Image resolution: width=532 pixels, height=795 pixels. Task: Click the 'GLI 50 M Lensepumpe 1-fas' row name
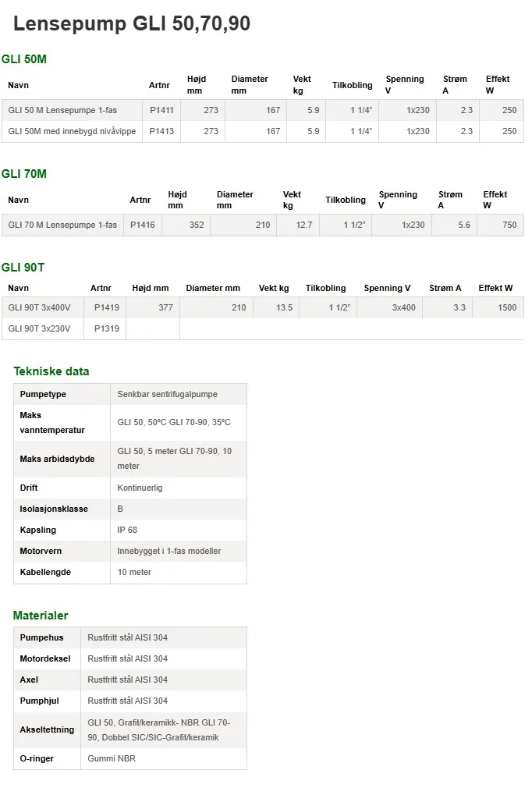click(x=62, y=110)
